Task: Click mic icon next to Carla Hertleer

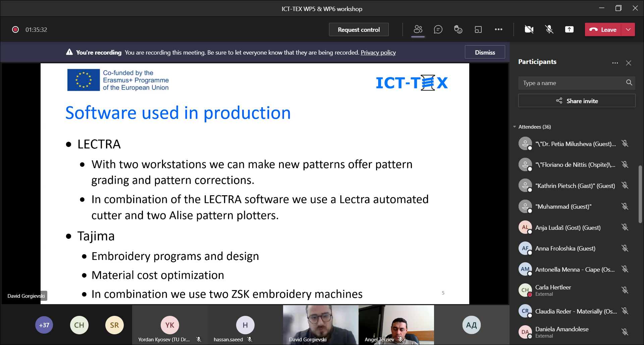Action: [x=625, y=290]
